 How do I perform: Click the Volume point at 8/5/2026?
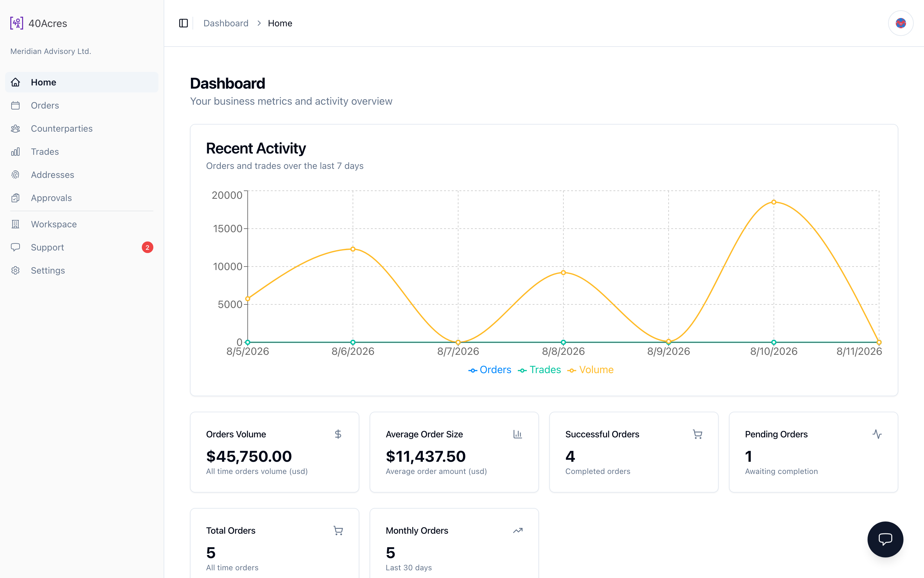point(248,299)
